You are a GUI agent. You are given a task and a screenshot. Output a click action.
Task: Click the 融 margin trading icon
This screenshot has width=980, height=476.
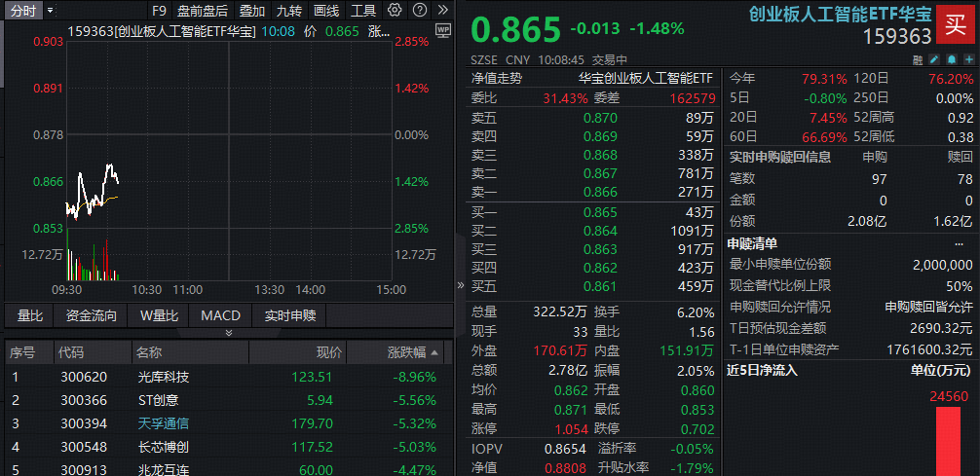918,59
